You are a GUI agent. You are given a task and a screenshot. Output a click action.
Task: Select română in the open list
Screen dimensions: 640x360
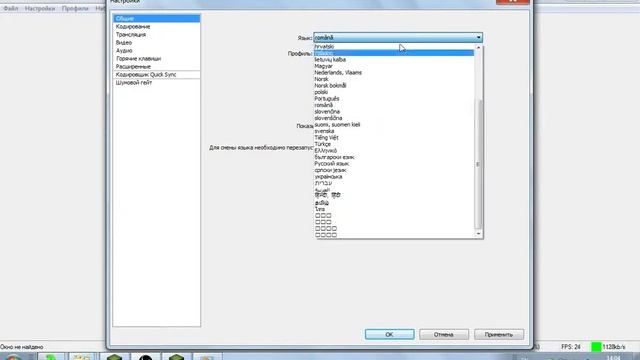point(324,105)
